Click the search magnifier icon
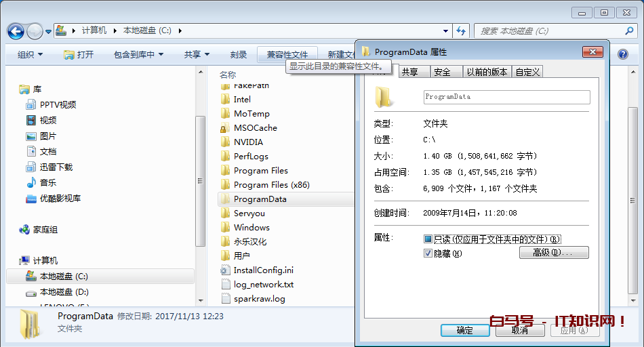Image resolution: width=644 pixels, height=347 pixels. pos(629,30)
